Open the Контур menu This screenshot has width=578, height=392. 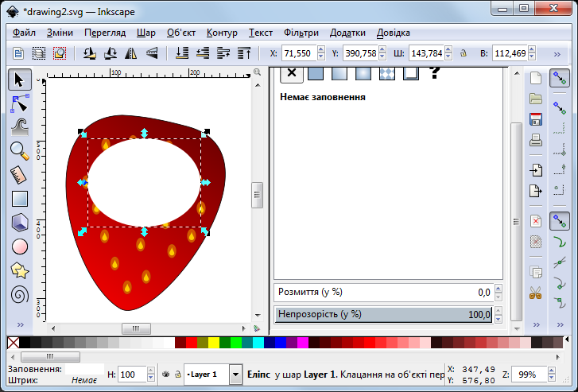[x=222, y=33]
